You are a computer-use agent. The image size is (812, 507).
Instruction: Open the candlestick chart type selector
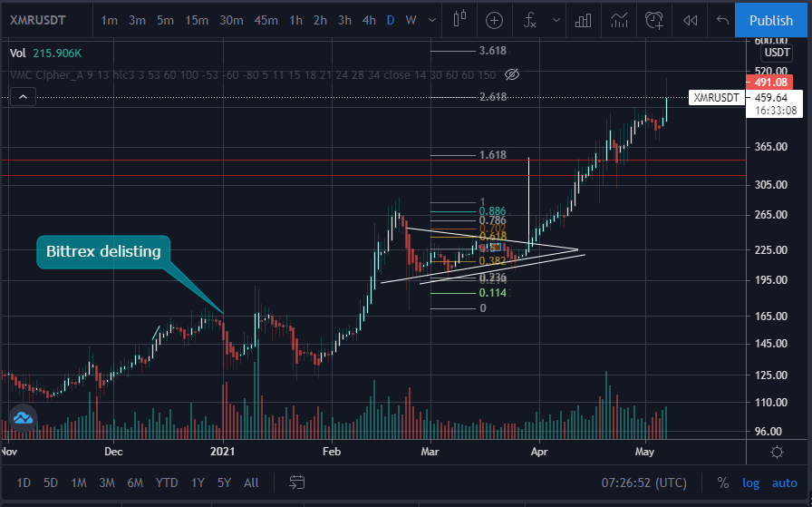pos(459,20)
